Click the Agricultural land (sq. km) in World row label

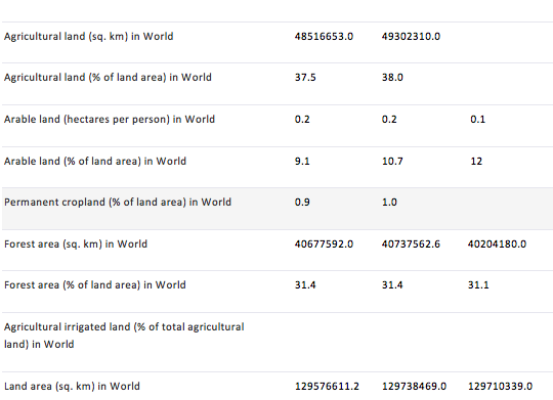point(89,36)
